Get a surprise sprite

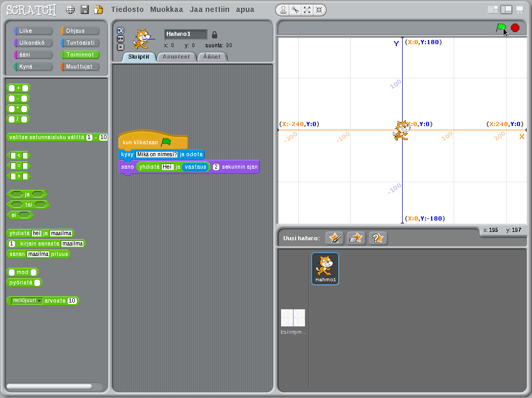pyautogui.click(x=378, y=238)
